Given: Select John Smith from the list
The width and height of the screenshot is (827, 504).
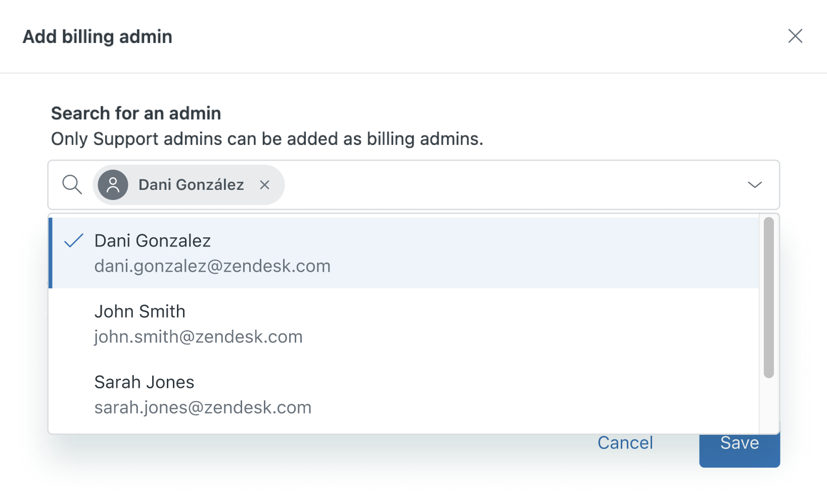Looking at the screenshot, I should [x=140, y=312].
